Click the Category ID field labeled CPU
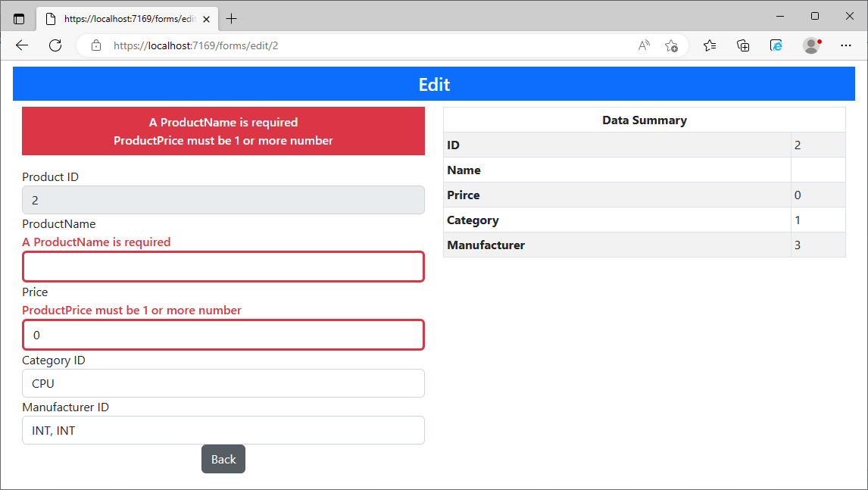 (223, 383)
